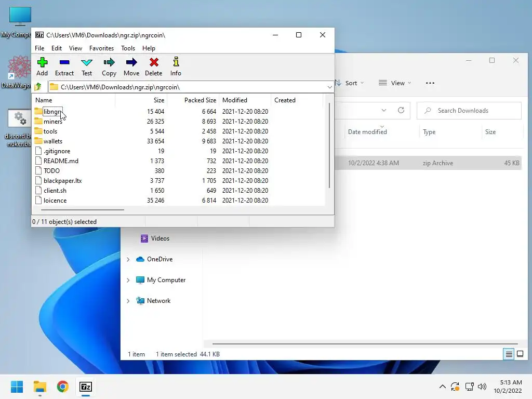Open the Explorer Sort dropdown
Viewport: 532px width, 399px height.
pos(350,83)
